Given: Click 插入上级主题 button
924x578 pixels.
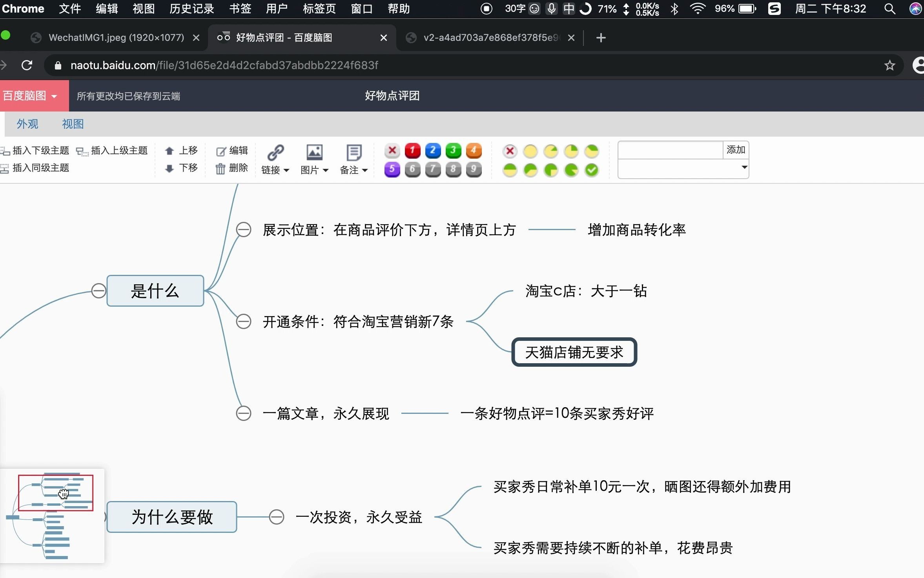Looking at the screenshot, I should [112, 150].
